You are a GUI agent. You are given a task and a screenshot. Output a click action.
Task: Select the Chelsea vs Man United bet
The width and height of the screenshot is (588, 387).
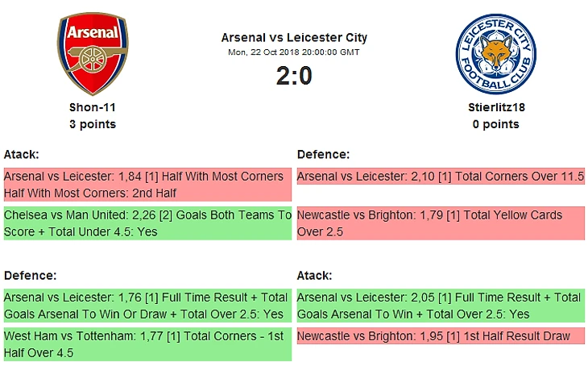coord(147,223)
